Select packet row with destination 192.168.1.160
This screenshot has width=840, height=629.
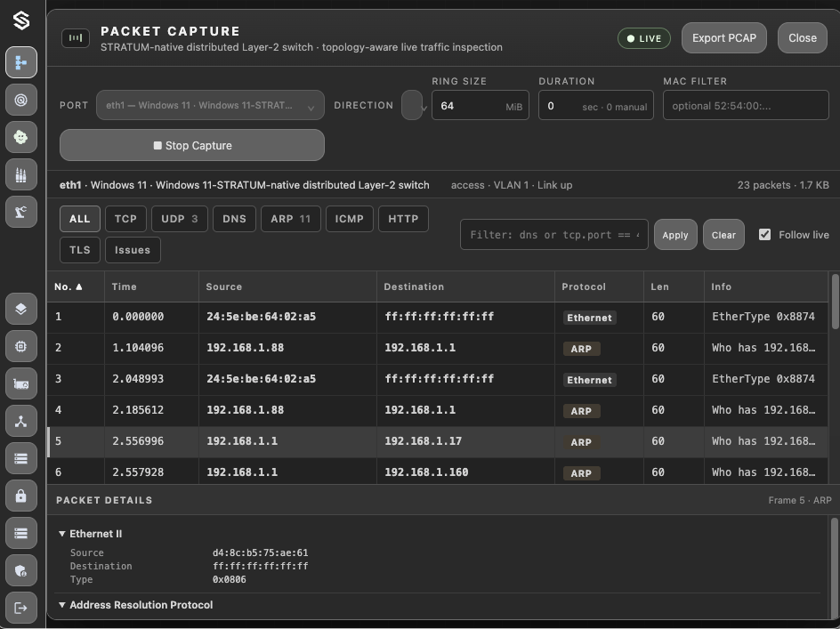(438, 472)
